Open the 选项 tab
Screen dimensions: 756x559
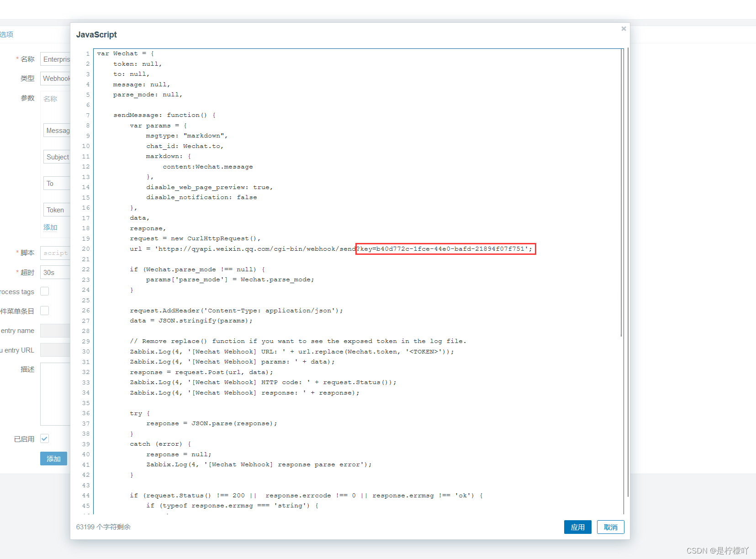click(x=6, y=34)
